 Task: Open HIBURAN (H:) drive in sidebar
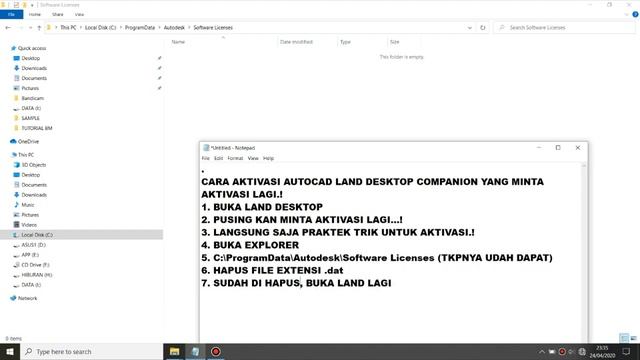[36, 275]
